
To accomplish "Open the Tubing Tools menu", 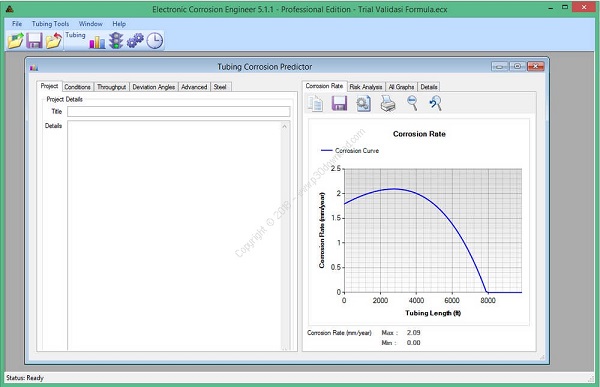I will pos(51,24).
